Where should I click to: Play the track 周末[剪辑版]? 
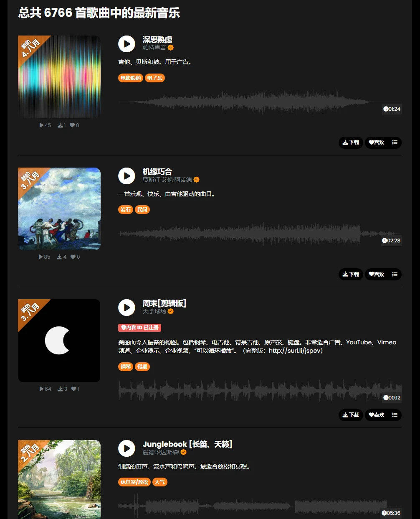127,308
